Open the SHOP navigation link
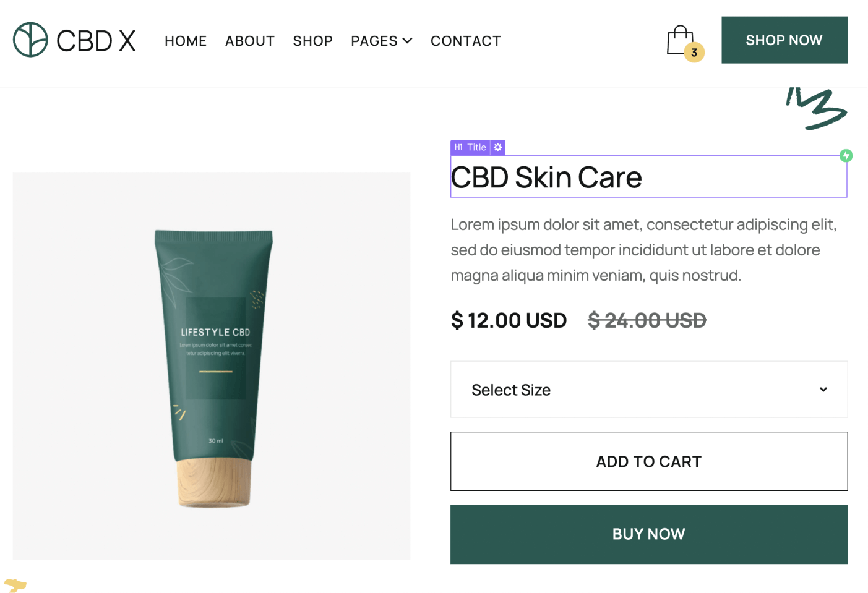Viewport: 868px width, 593px height. click(312, 41)
